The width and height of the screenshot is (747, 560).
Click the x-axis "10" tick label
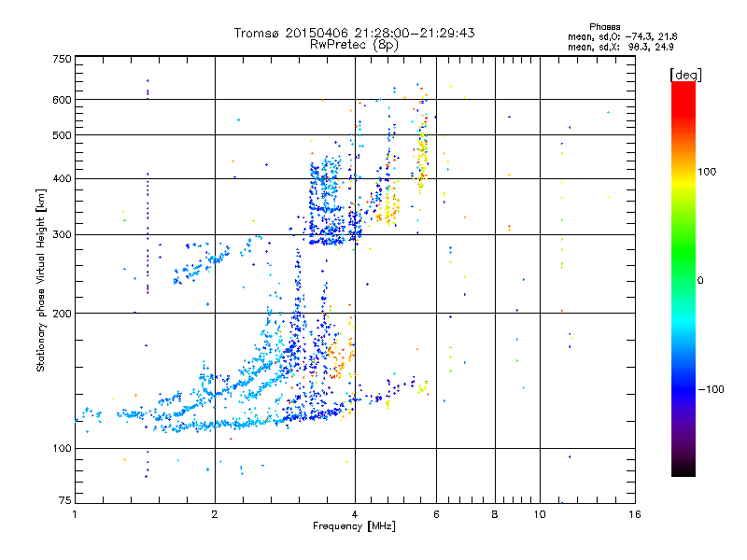point(540,514)
